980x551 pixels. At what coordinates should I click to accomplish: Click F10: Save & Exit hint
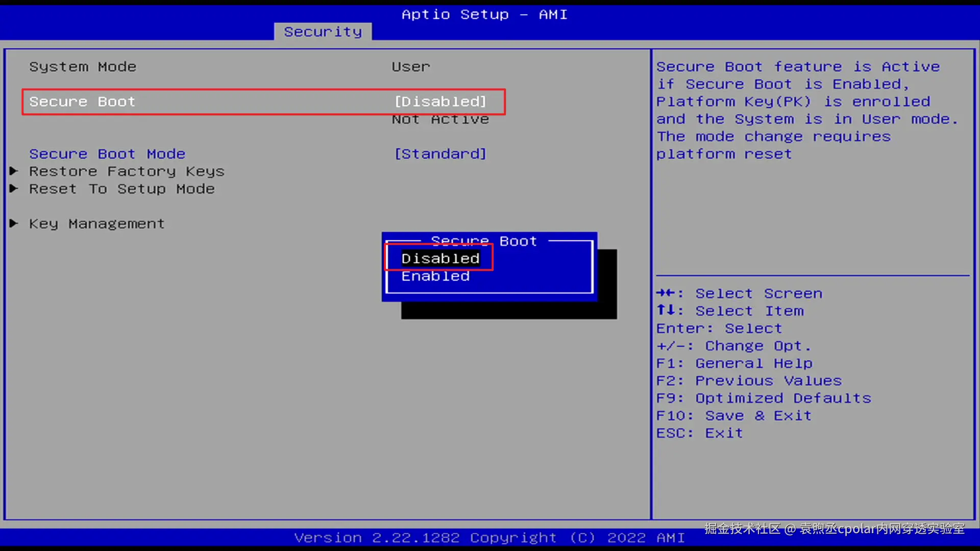pos(733,415)
